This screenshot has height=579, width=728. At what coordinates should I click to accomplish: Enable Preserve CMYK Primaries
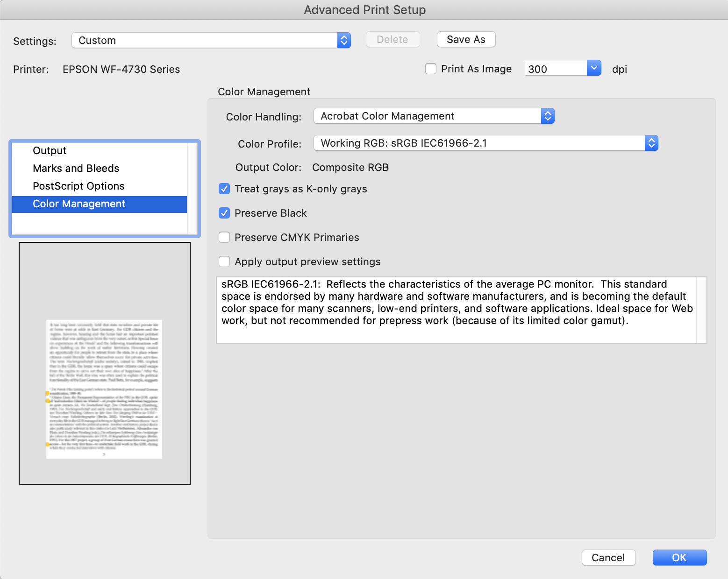224,237
